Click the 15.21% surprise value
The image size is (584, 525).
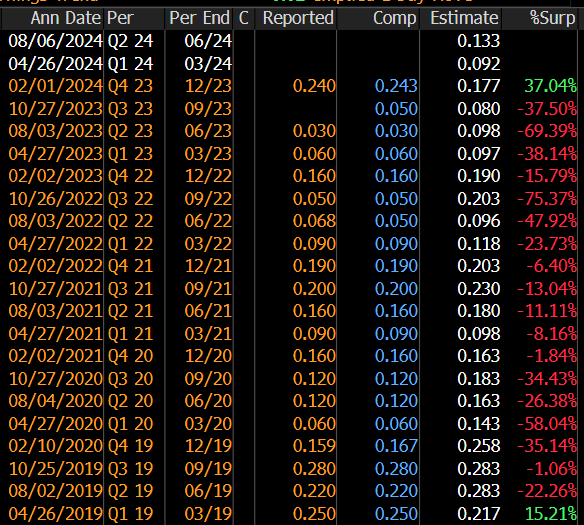pyautogui.click(x=550, y=514)
